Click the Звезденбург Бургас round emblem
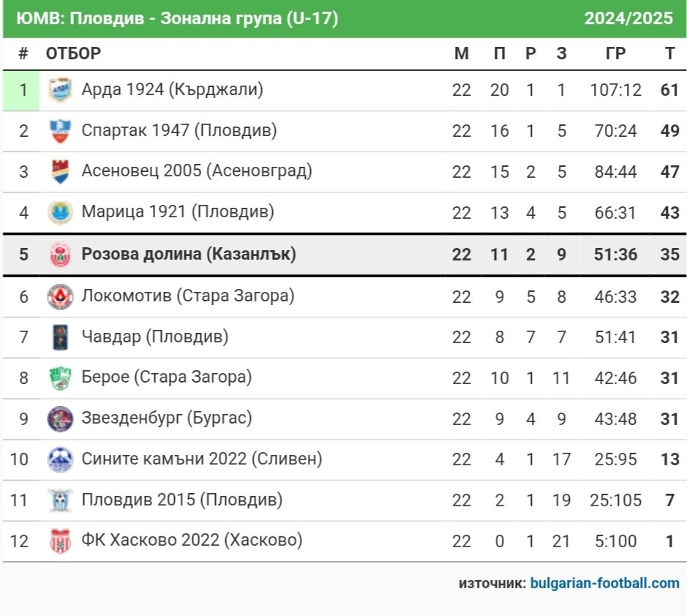This screenshot has width=687, height=616. pos(60,418)
